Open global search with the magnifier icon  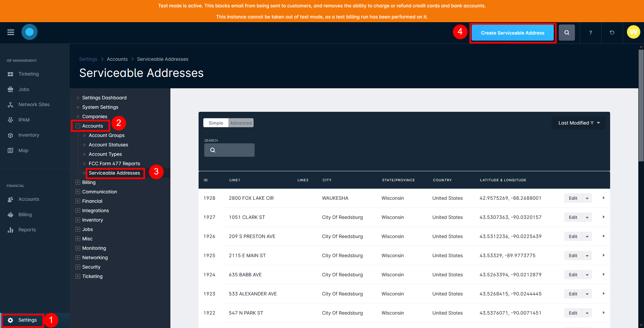(567, 33)
